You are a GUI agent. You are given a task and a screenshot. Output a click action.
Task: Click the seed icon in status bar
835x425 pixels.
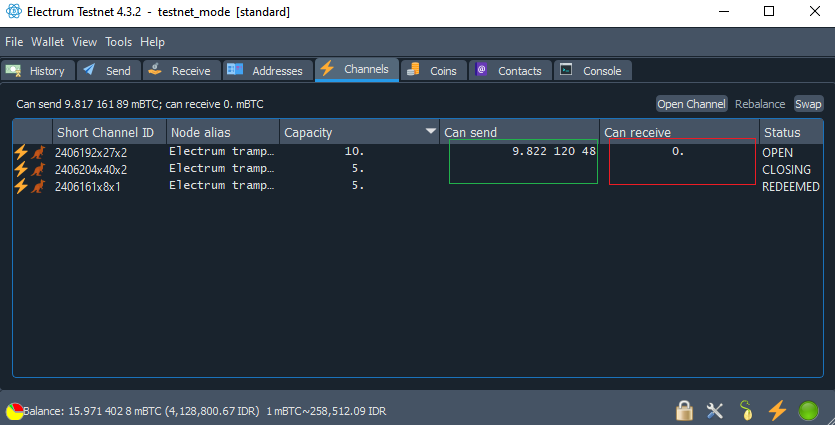747,411
